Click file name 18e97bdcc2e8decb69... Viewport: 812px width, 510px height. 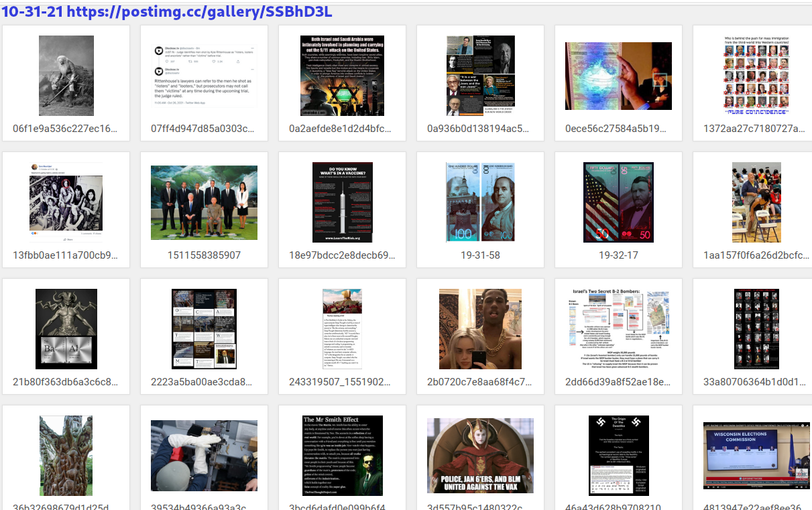(343, 255)
